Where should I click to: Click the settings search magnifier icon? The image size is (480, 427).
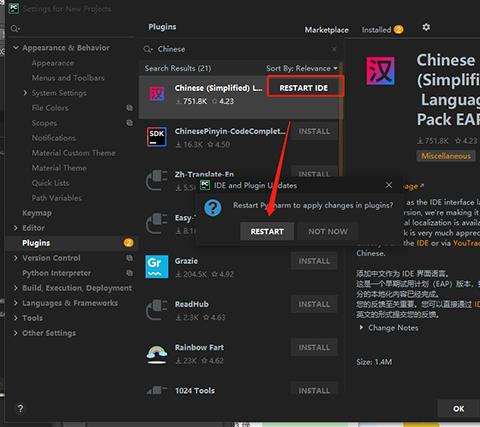pyautogui.click(x=15, y=29)
